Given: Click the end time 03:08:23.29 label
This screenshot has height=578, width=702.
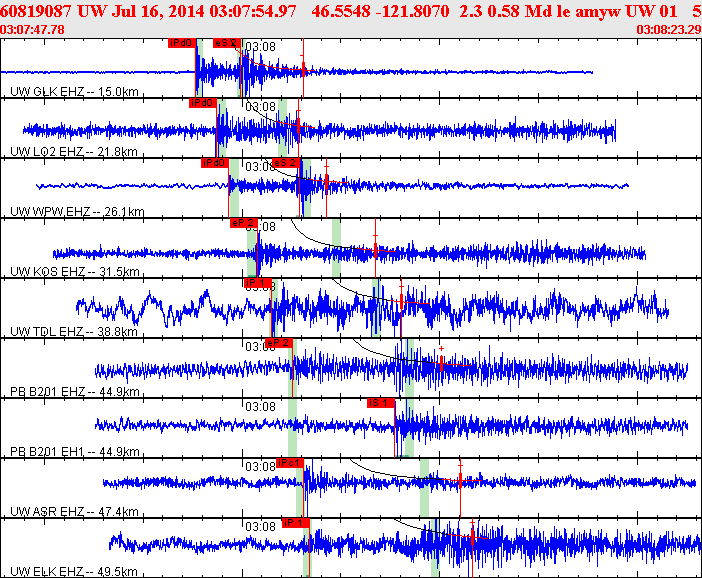Looking at the screenshot, I should click(669, 30).
